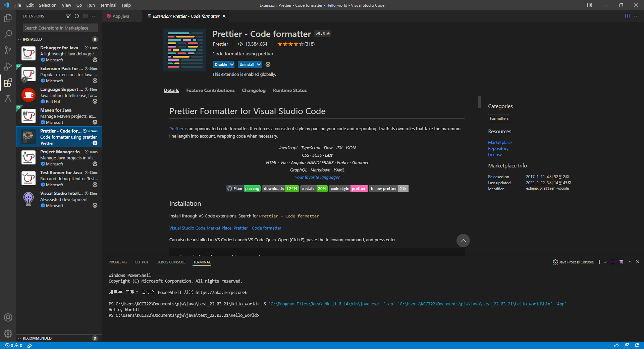Viewport: 644px width, 349px height.
Task: Open the Explorer view in activity bar
Action: click(8, 18)
